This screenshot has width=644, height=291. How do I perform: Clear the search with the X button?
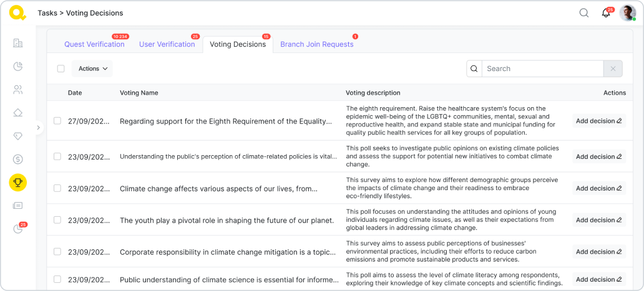(613, 69)
